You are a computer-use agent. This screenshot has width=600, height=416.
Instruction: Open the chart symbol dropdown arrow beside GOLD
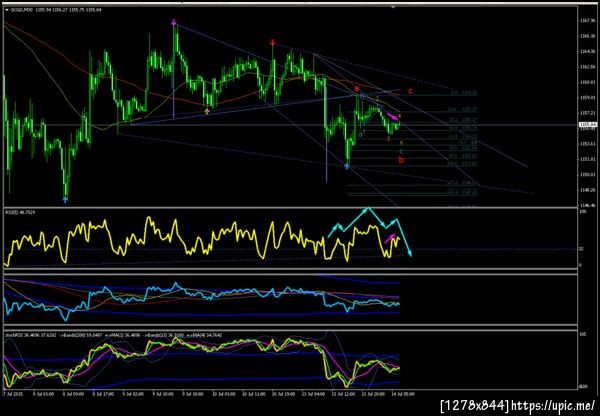pos(7,10)
